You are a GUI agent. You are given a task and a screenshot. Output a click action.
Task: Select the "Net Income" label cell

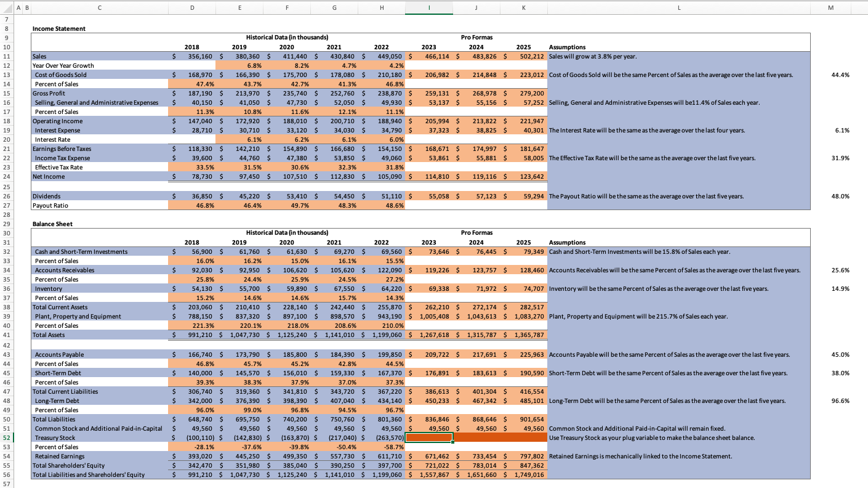[x=47, y=176]
